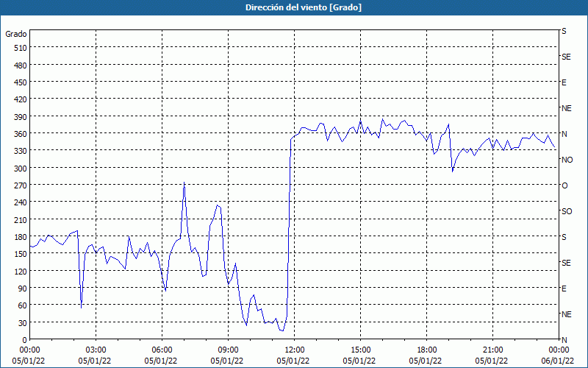The width and height of the screenshot is (588, 368).
Task: Click the 'E' compass label beside 90 gridline
Action: [564, 289]
